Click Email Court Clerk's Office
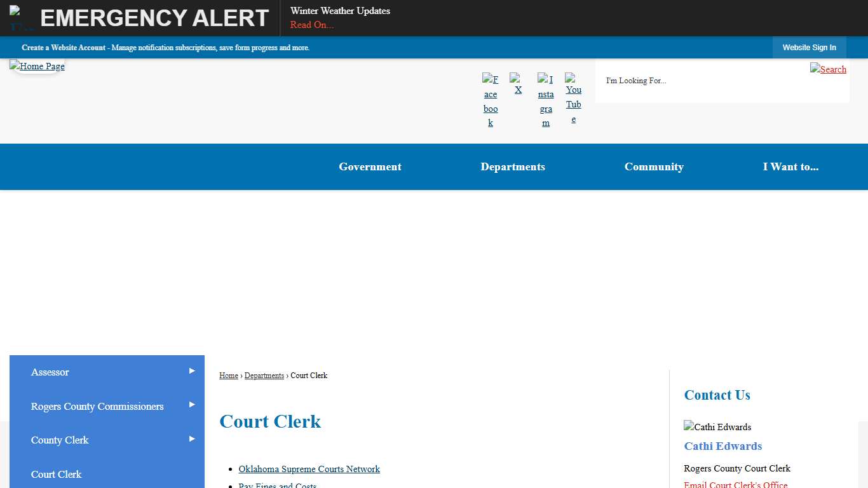 735,485
